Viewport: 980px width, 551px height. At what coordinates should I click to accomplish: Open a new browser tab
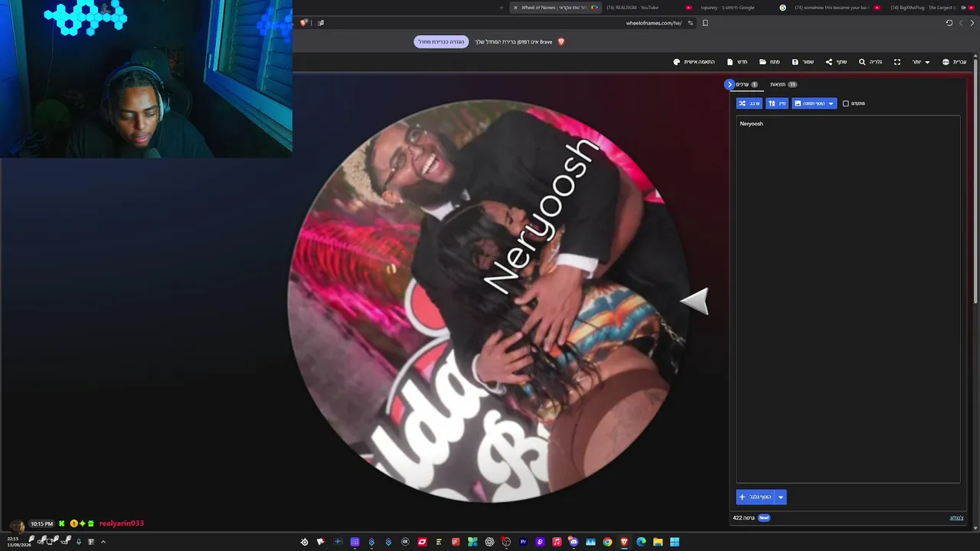click(x=501, y=8)
